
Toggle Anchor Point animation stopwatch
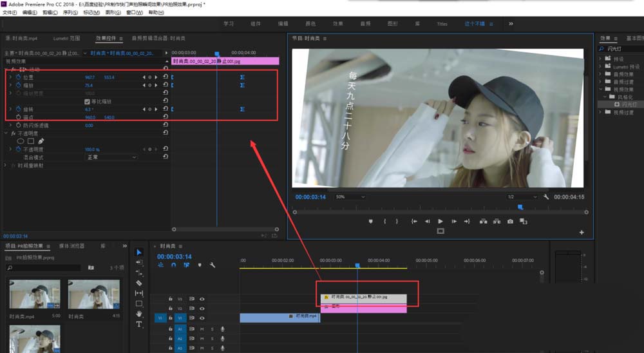tap(19, 117)
